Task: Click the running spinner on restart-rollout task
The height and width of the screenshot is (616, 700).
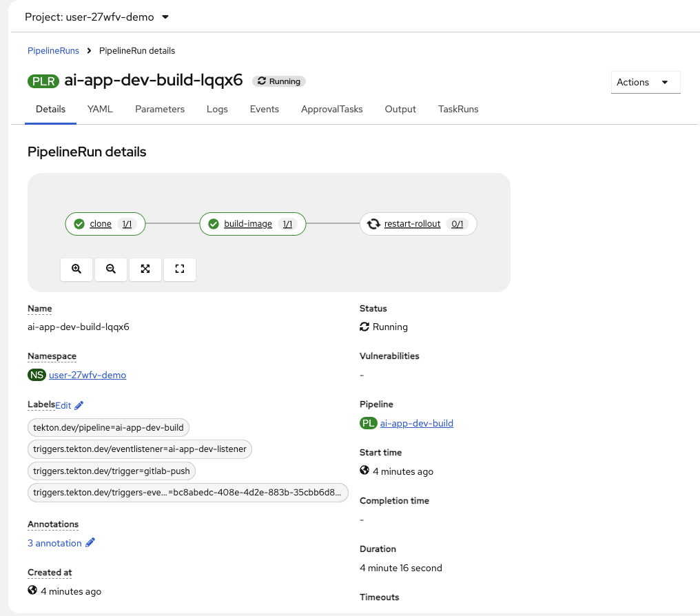Action: pos(373,224)
